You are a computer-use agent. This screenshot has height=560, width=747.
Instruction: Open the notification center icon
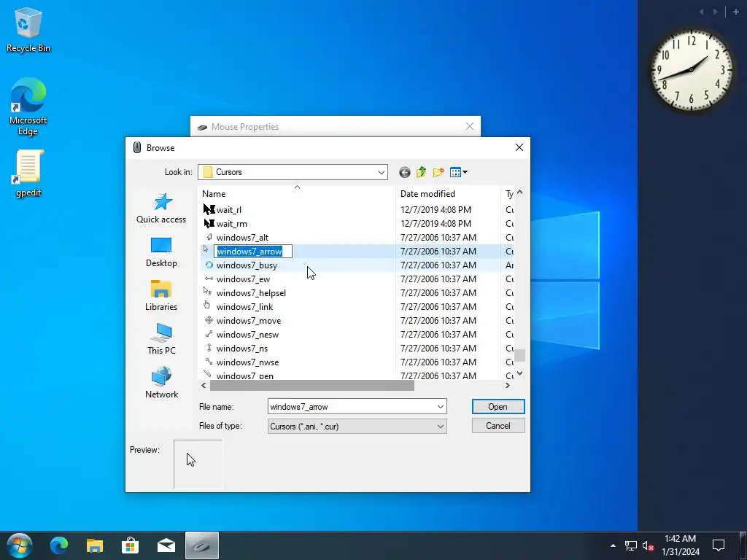719,545
